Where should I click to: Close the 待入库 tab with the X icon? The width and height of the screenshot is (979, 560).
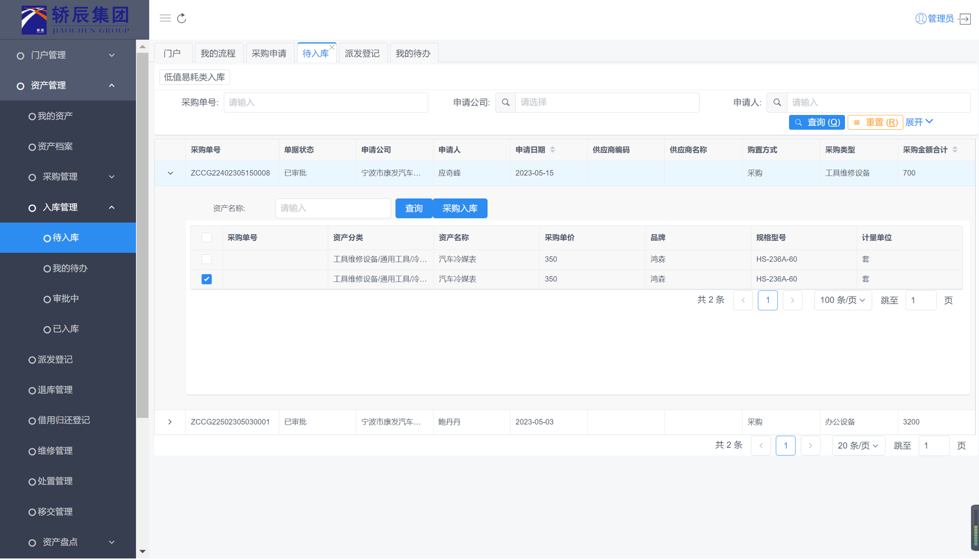point(332,47)
